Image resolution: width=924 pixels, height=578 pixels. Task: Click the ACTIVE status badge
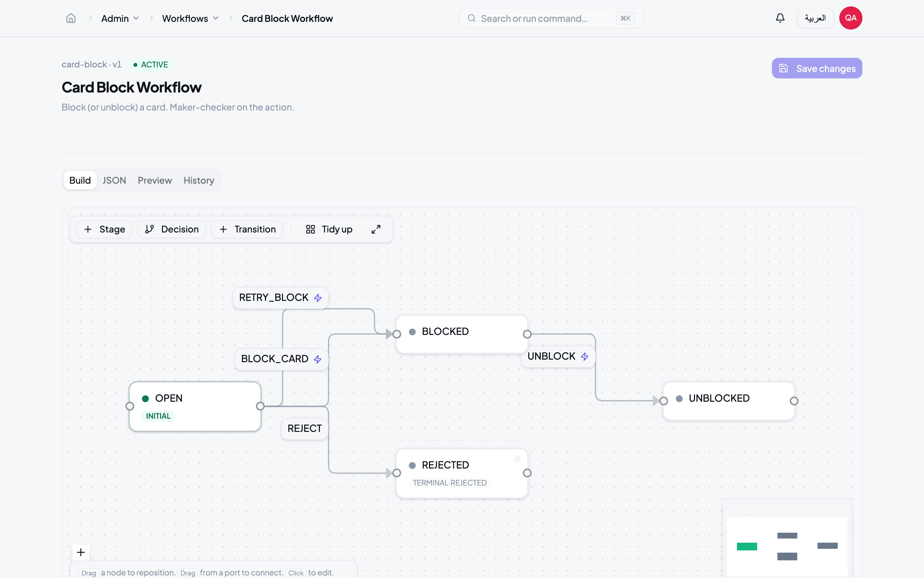(x=151, y=65)
